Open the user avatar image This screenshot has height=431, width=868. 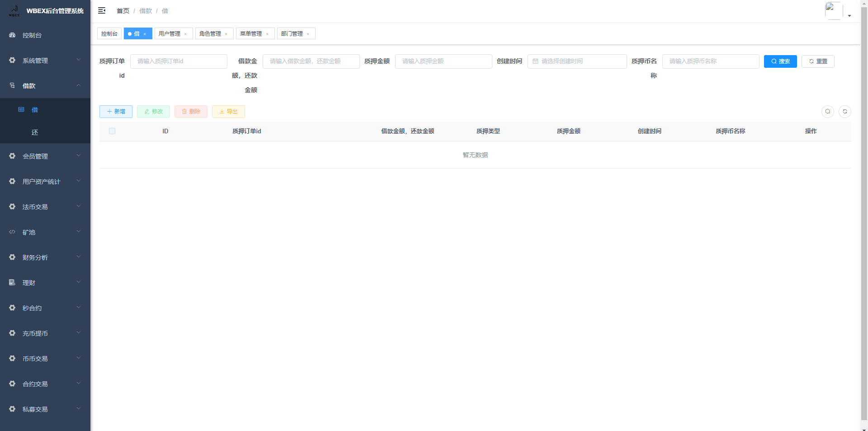click(833, 10)
